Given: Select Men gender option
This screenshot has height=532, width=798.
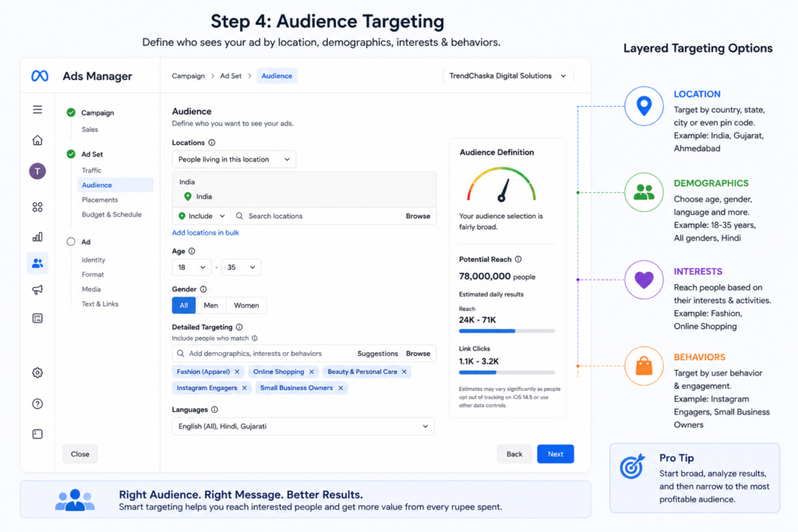Looking at the screenshot, I should tap(210, 305).
